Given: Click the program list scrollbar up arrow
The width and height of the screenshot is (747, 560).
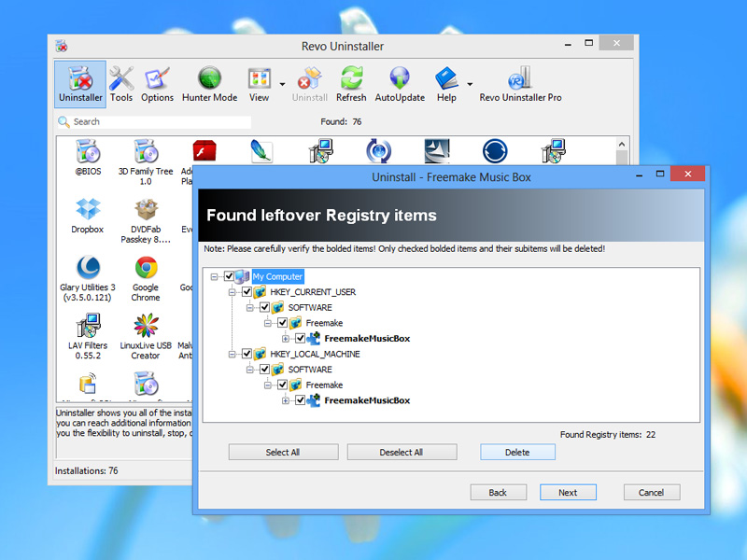Looking at the screenshot, I should (621, 144).
